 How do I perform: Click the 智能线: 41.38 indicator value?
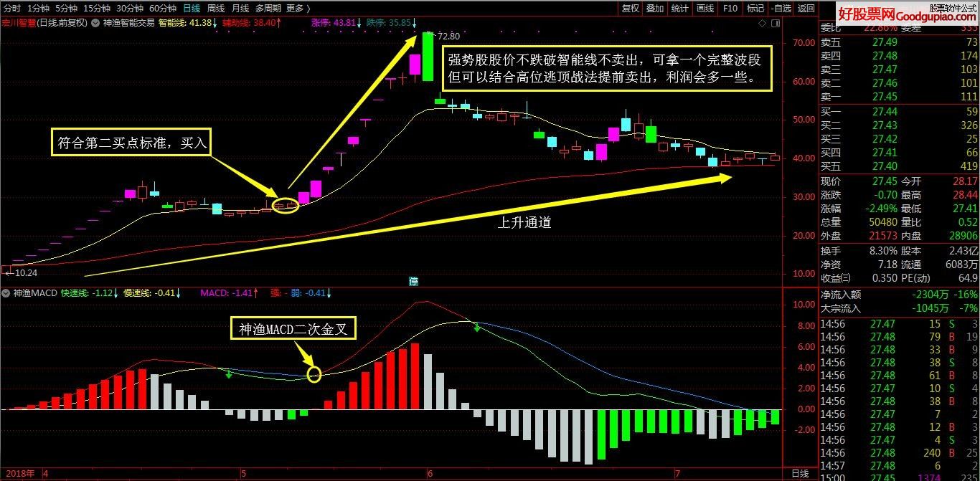(188, 22)
